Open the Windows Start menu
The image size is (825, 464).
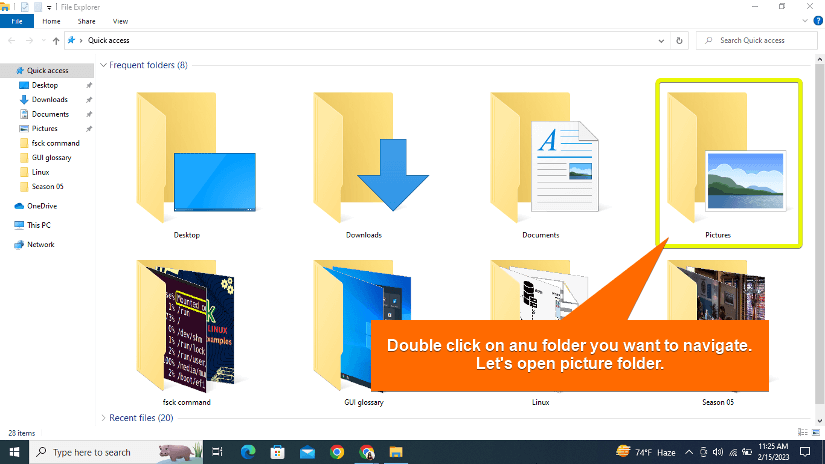[14, 452]
